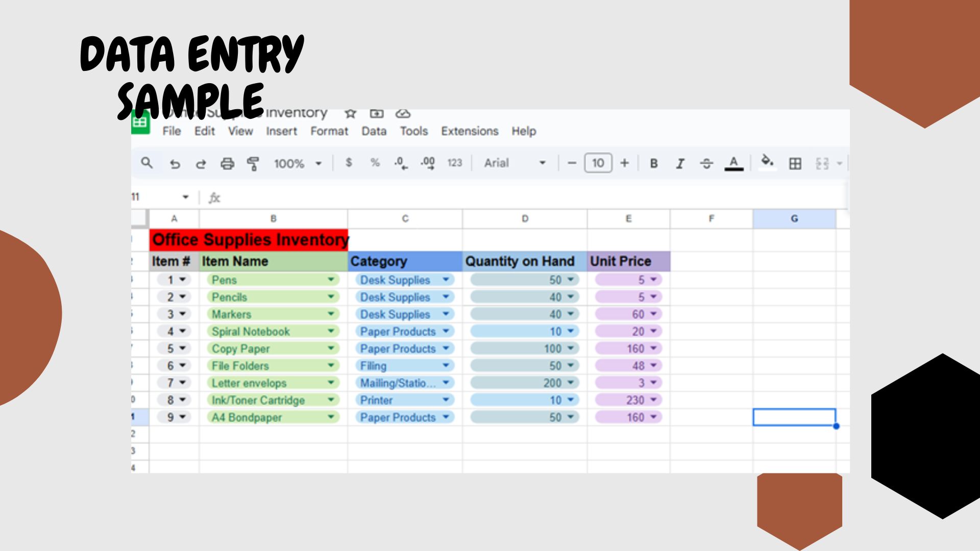
Task: Toggle italic formatting button
Action: point(680,164)
